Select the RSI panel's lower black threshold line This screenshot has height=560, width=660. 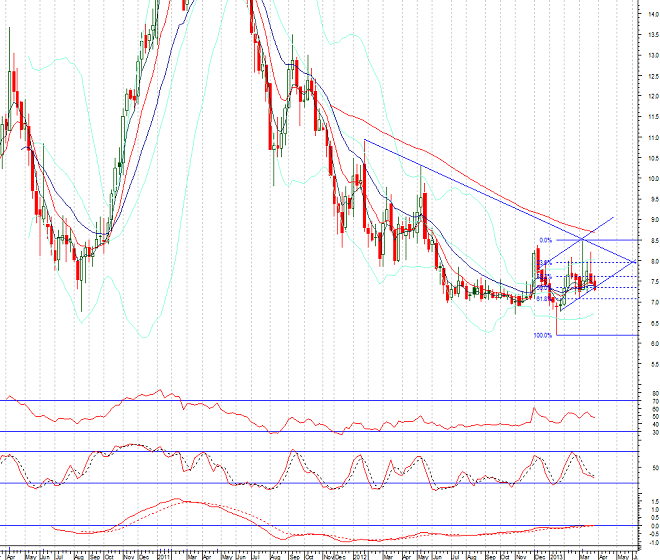[x=300, y=432]
